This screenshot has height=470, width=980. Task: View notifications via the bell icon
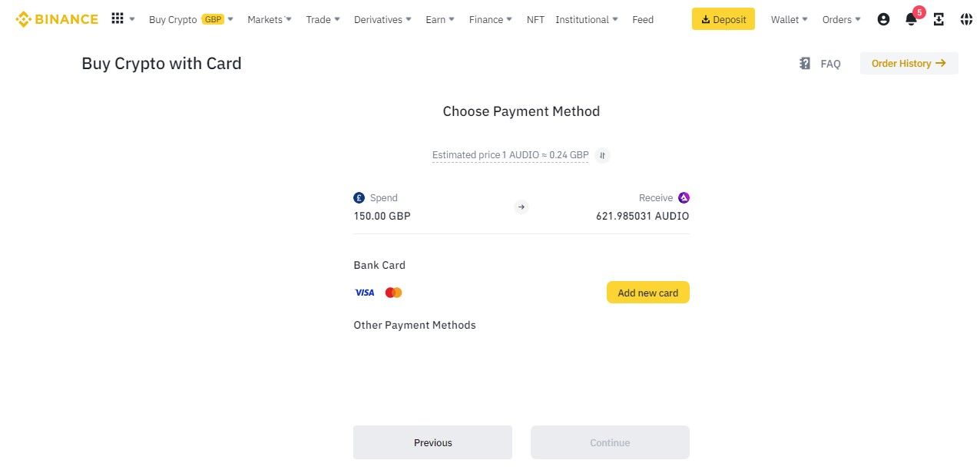pos(911,20)
